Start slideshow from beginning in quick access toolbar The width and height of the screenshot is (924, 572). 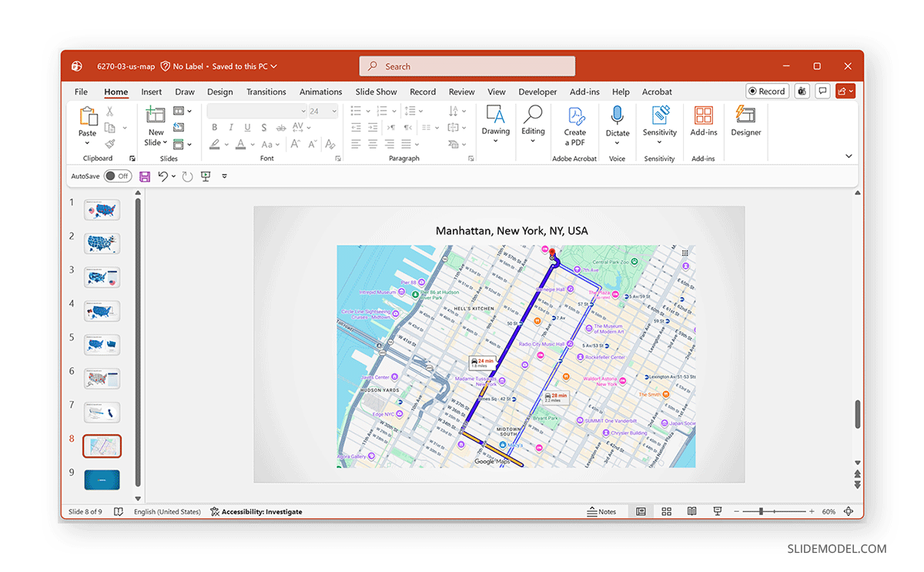(x=206, y=176)
